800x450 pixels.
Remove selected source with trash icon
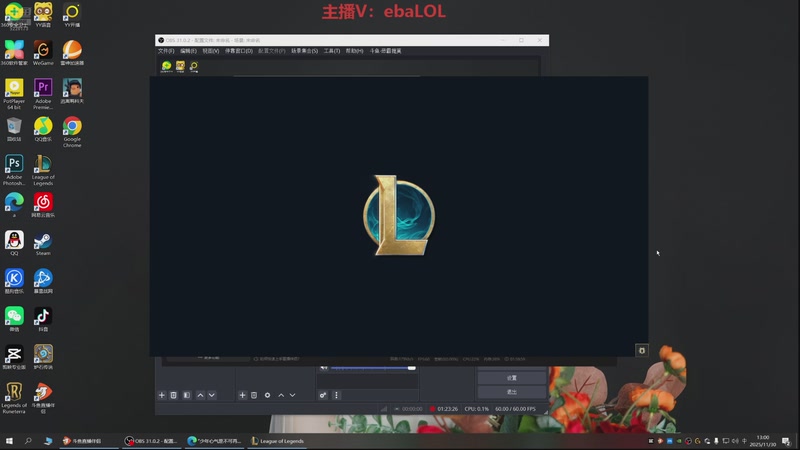(254, 395)
